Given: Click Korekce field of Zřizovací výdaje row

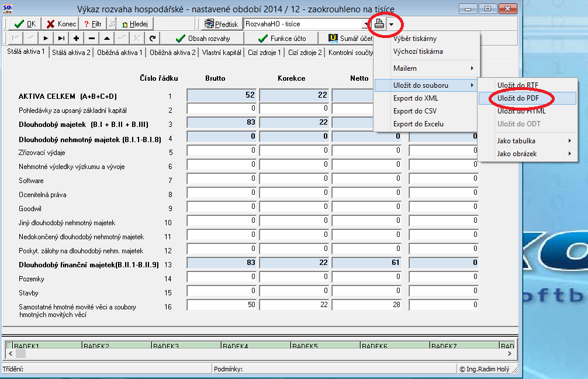Looking at the screenshot, I should pos(295,150).
